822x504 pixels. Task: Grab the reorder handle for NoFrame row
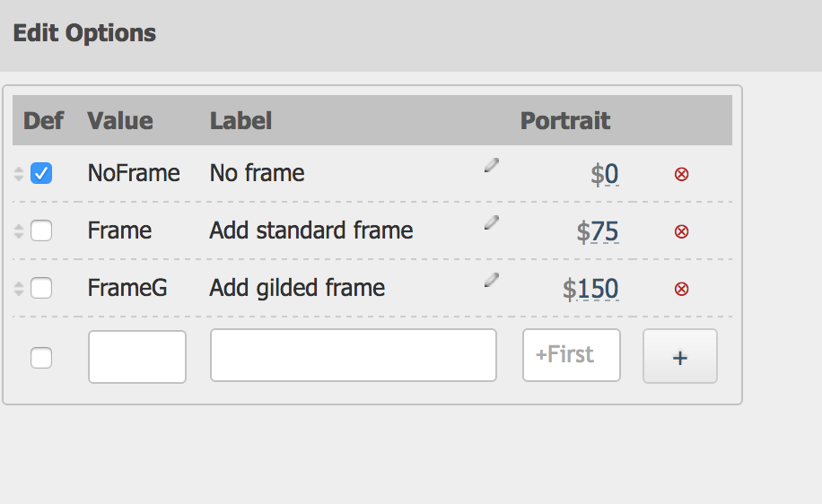pos(19,174)
